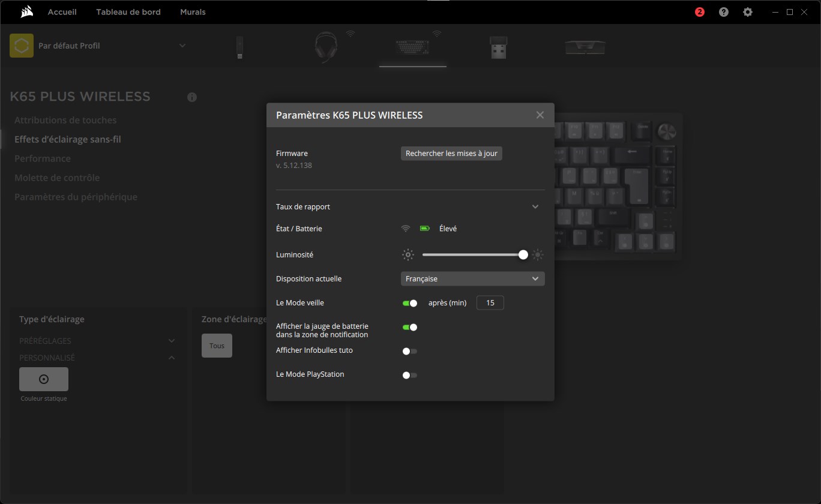
Task: Open the help question mark icon
Action: pos(724,12)
